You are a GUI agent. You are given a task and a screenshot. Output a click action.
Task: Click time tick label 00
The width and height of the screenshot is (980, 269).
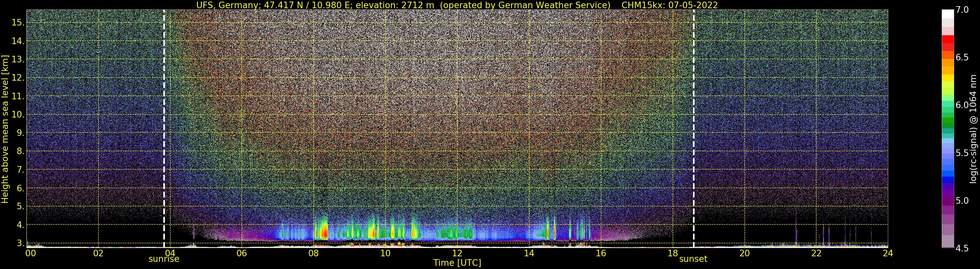[x=30, y=253]
